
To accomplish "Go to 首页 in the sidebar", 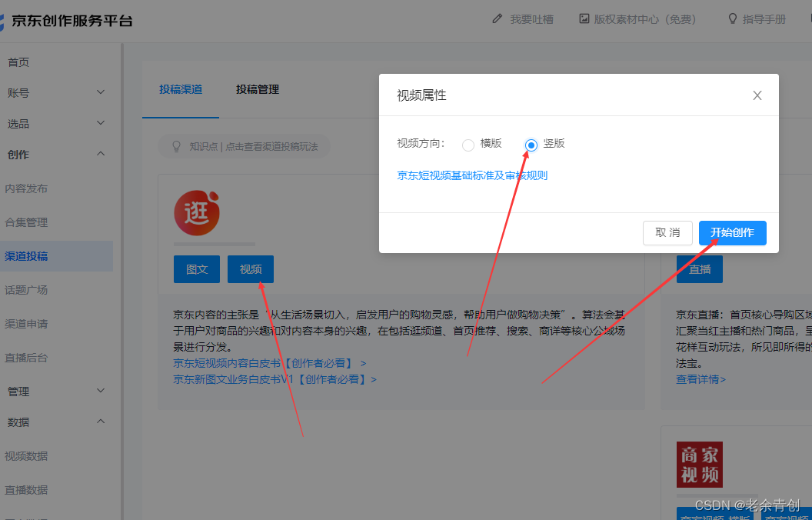I will click(x=18, y=62).
